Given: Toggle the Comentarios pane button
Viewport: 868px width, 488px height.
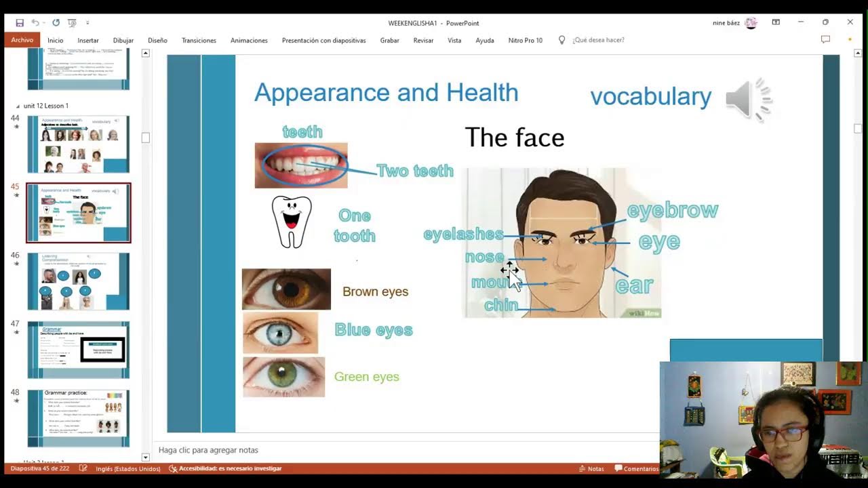Looking at the screenshot, I should 636,469.
